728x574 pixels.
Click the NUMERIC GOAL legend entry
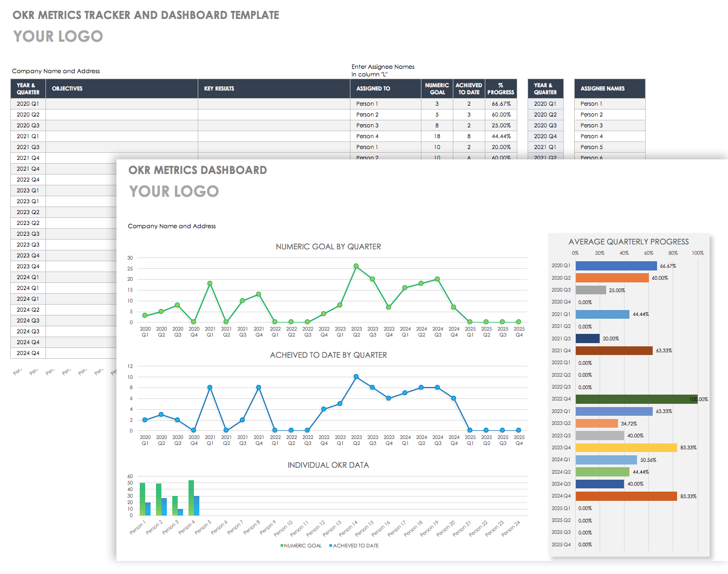coord(301,546)
